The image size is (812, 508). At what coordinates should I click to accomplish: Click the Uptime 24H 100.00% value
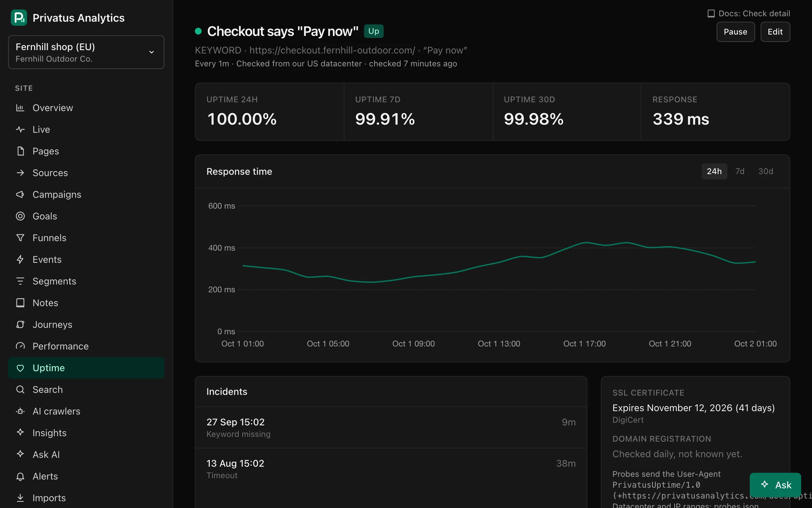pyautogui.click(x=242, y=119)
